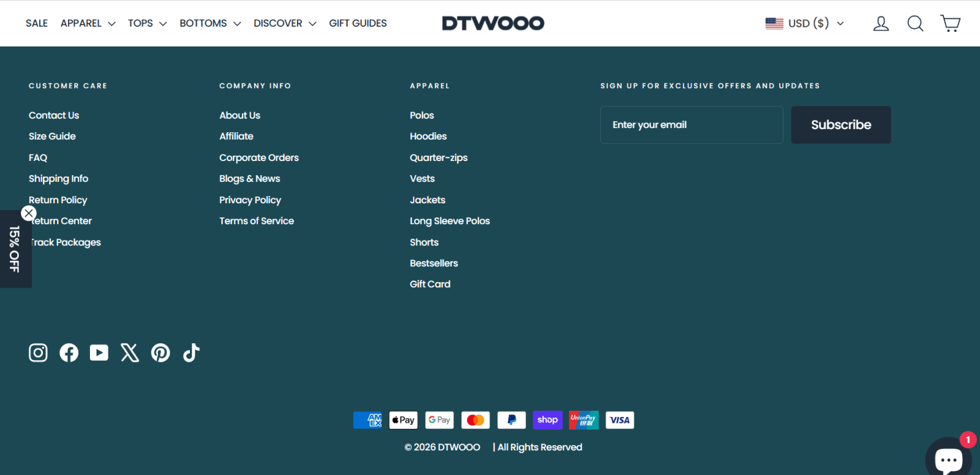Expand the APPAREL dropdown menu

[x=88, y=23]
